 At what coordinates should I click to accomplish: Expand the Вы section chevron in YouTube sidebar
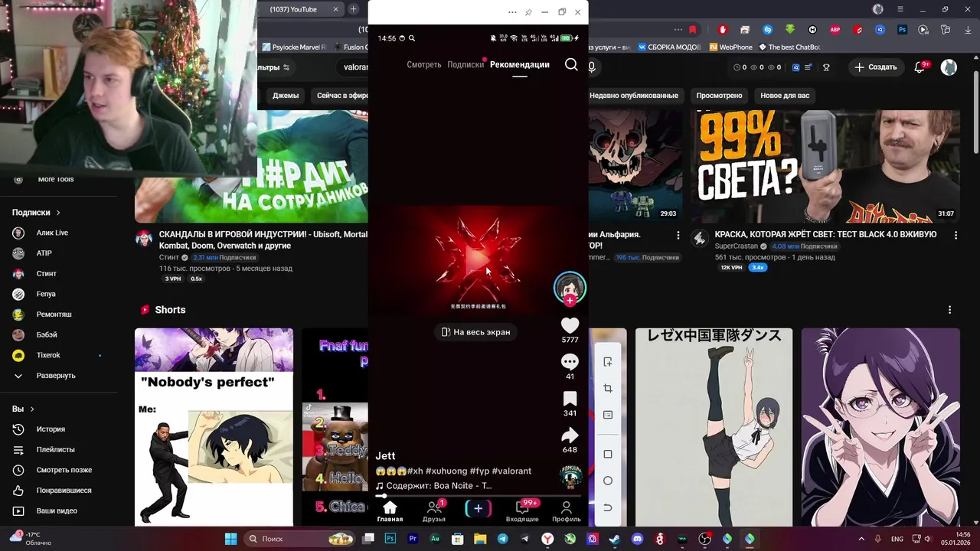pyautogui.click(x=32, y=409)
